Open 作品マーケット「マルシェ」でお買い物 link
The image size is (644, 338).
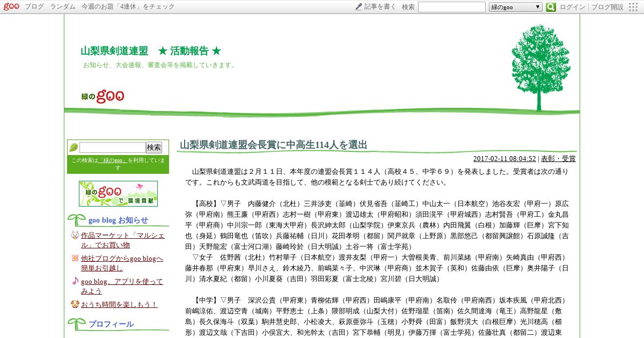(123, 240)
